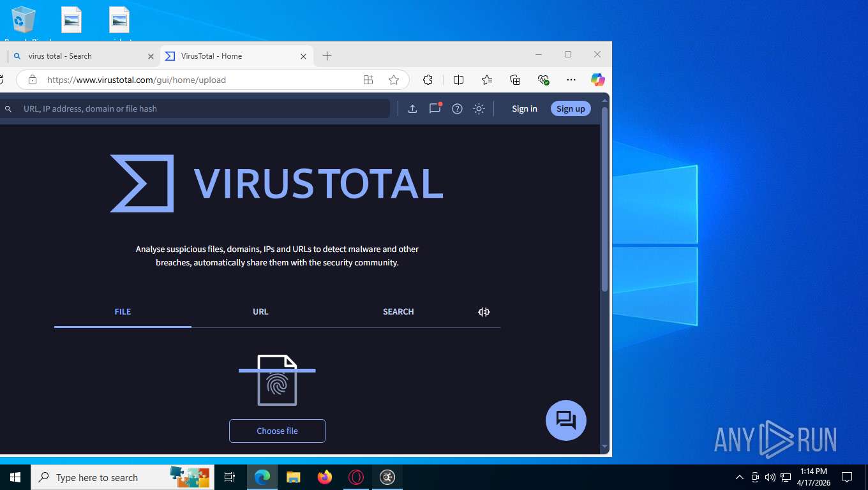Click the VirusTotal logo

point(276,184)
